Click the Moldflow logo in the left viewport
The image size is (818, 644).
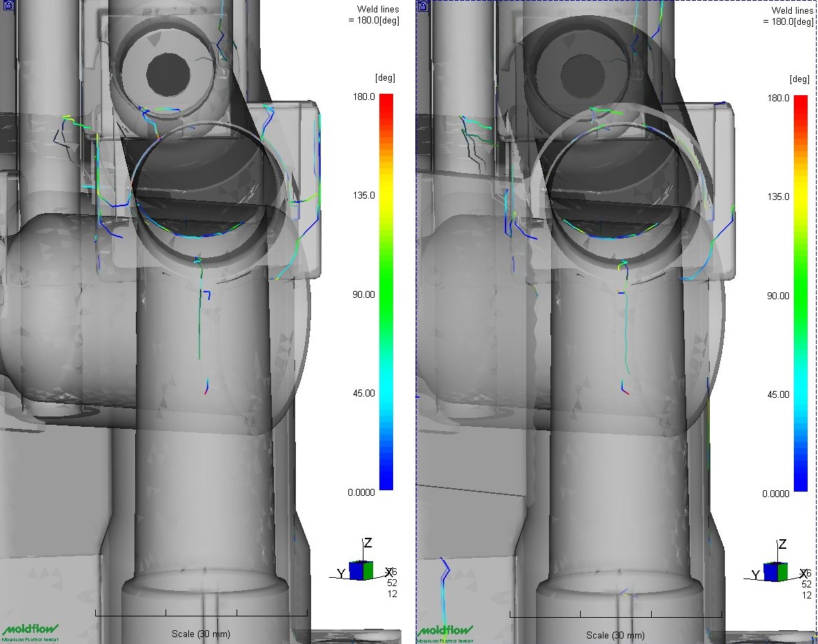[x=30, y=632]
